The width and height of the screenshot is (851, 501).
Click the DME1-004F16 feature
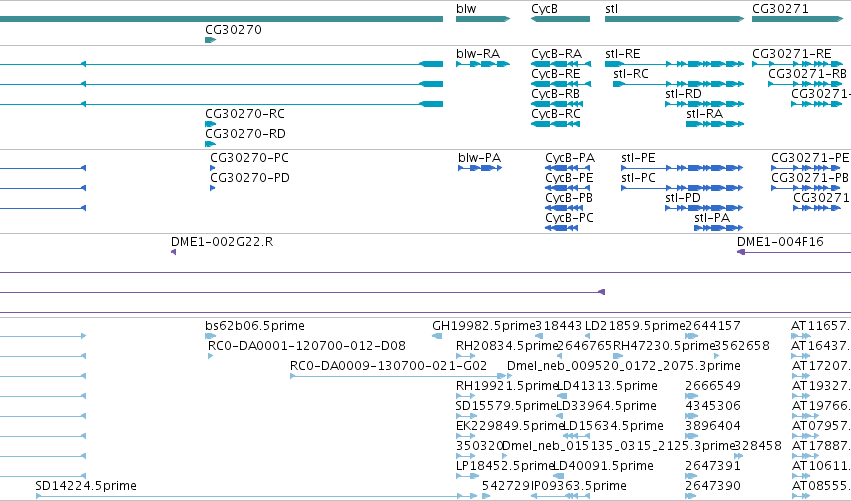click(793, 252)
